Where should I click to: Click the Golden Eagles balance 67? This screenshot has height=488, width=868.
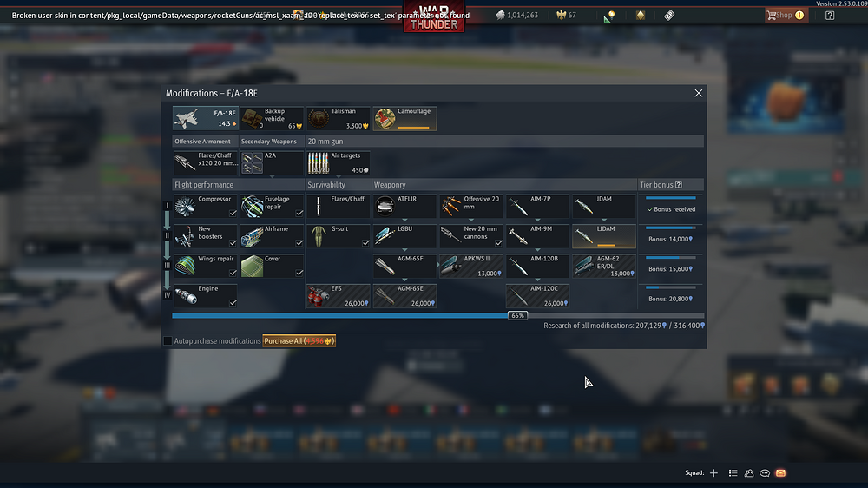(567, 15)
